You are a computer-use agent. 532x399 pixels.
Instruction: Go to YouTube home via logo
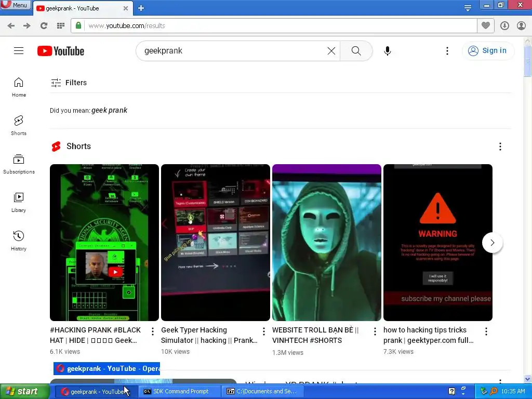[61, 51]
